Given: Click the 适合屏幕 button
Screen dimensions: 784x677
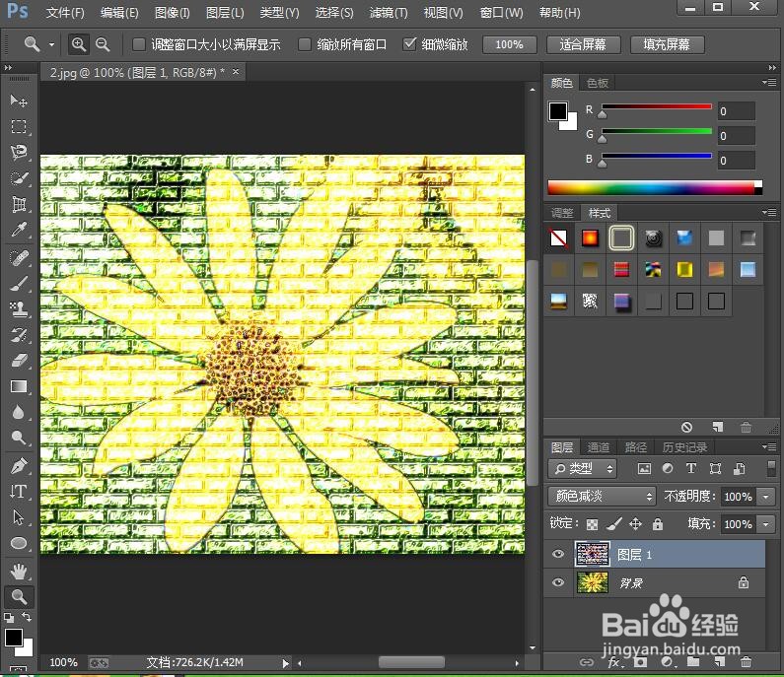Looking at the screenshot, I should 583,44.
